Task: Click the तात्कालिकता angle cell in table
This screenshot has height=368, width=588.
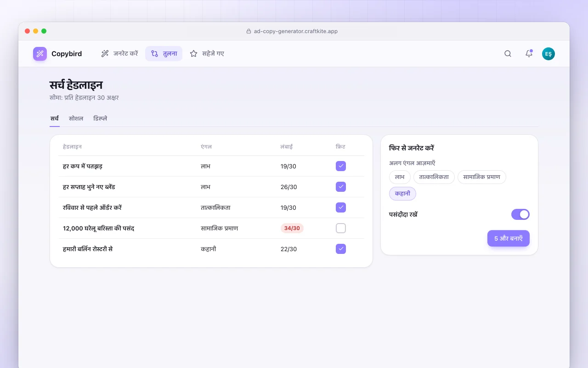Action: coord(216,207)
